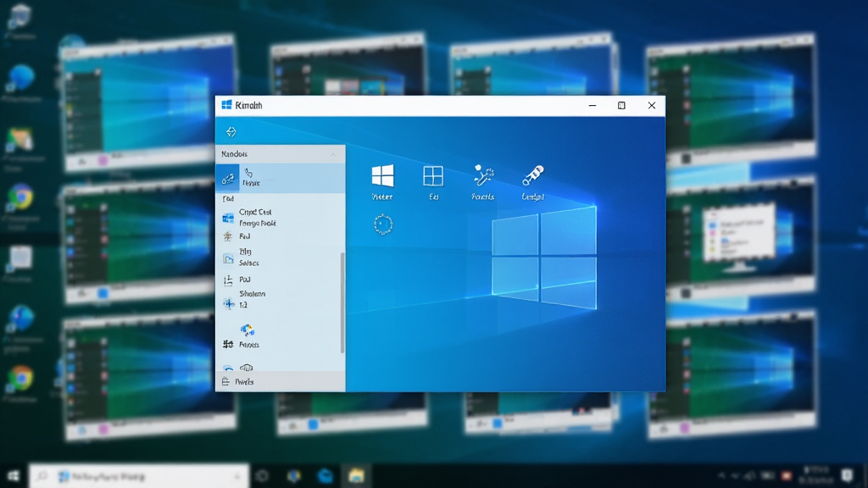Click the Windows logo in the title bar

[226, 105]
